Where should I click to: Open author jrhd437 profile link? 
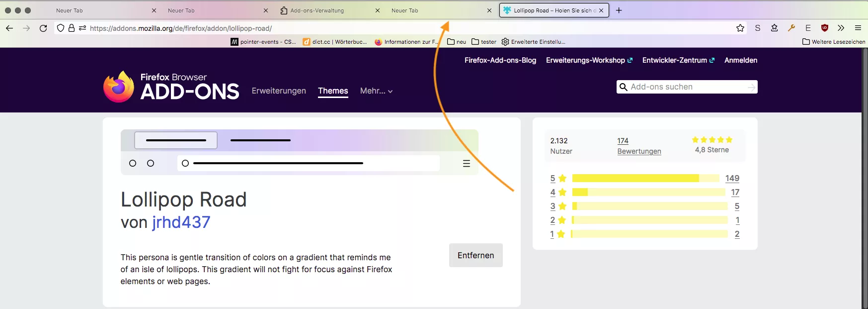click(181, 222)
